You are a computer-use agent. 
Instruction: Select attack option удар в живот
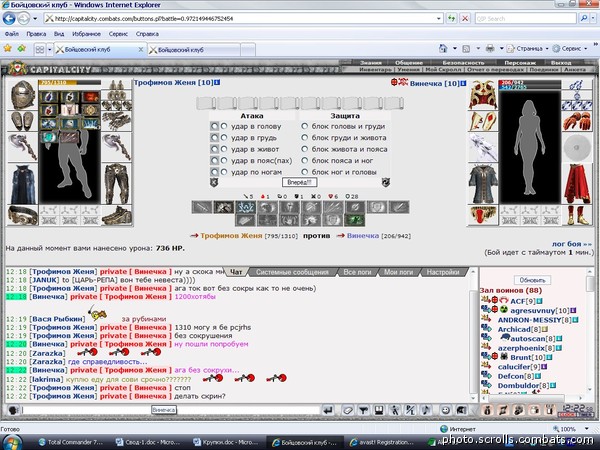point(224,149)
